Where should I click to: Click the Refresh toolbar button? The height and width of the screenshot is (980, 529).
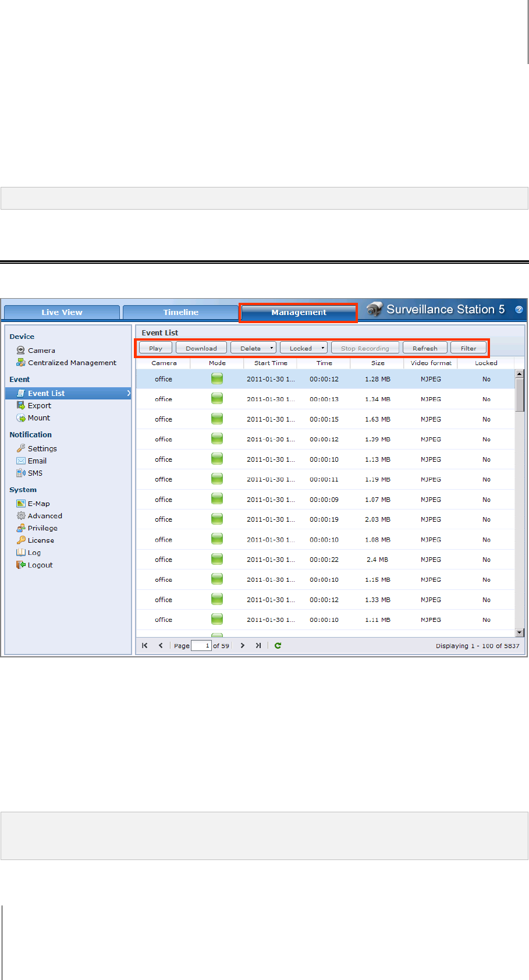coord(425,348)
